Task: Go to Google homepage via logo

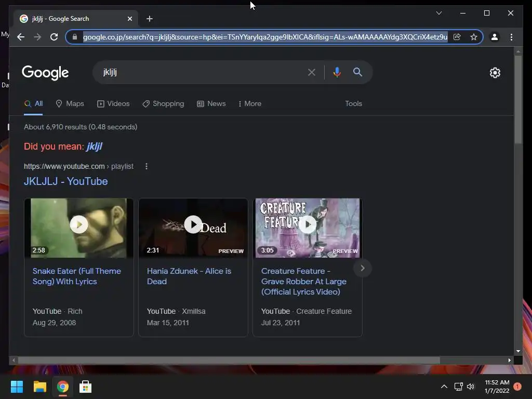Action: [x=45, y=73]
